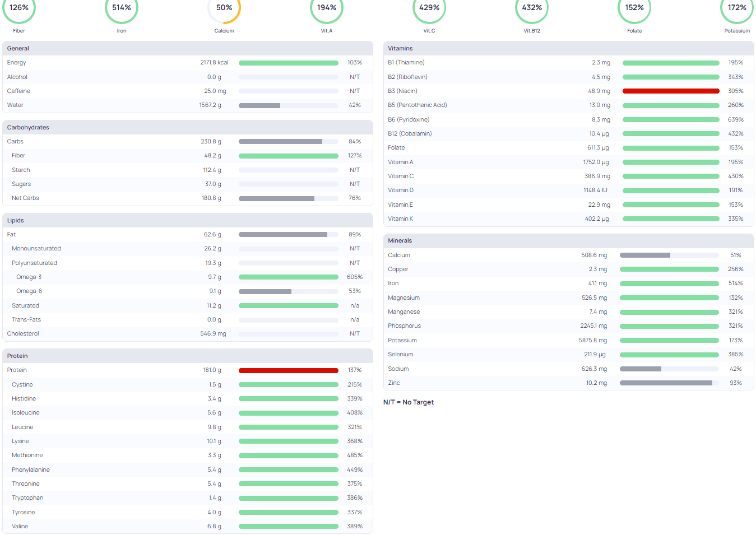Image resolution: width=756 pixels, height=535 pixels.
Task: Click the Fat 89% progress bar
Action: [289, 235]
